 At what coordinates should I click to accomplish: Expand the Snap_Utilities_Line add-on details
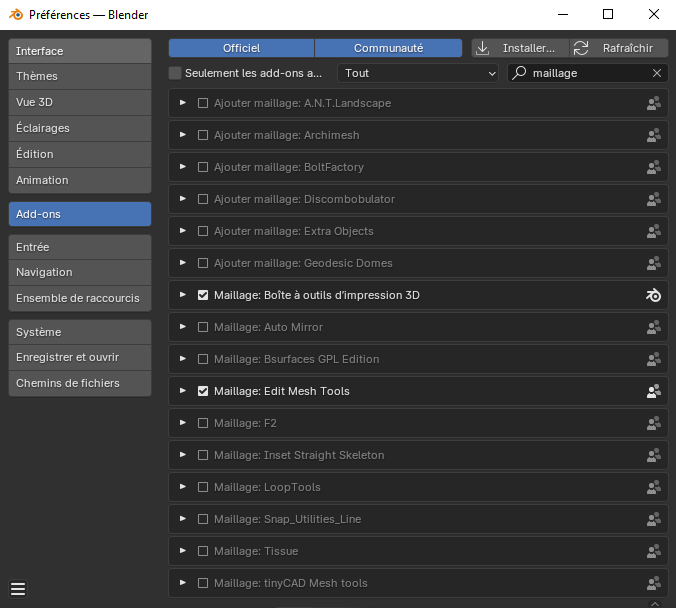183,519
